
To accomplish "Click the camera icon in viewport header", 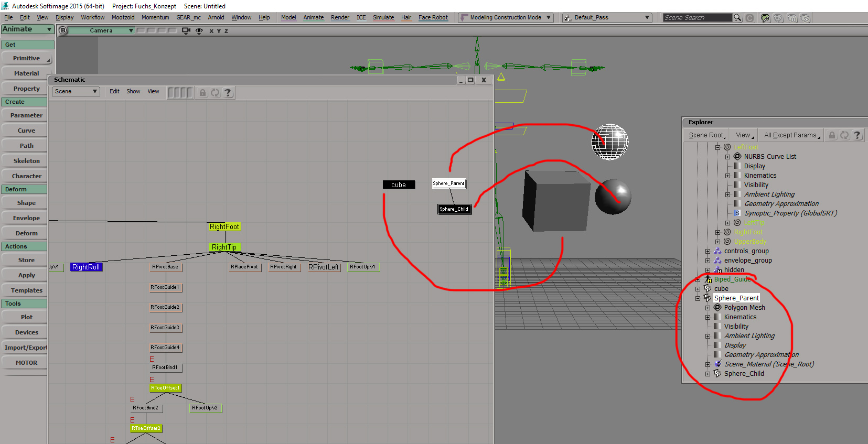I will (x=186, y=31).
